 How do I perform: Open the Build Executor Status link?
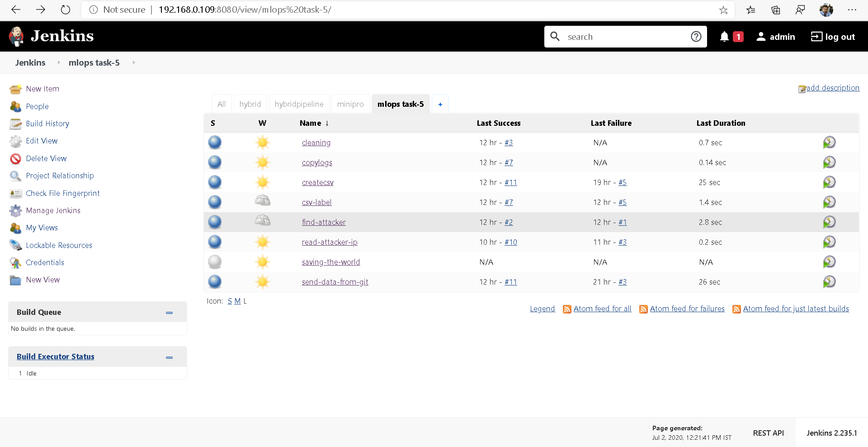point(56,357)
